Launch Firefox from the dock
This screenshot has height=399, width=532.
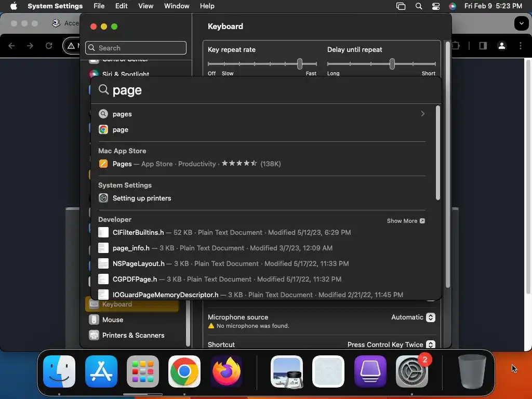pos(227,371)
